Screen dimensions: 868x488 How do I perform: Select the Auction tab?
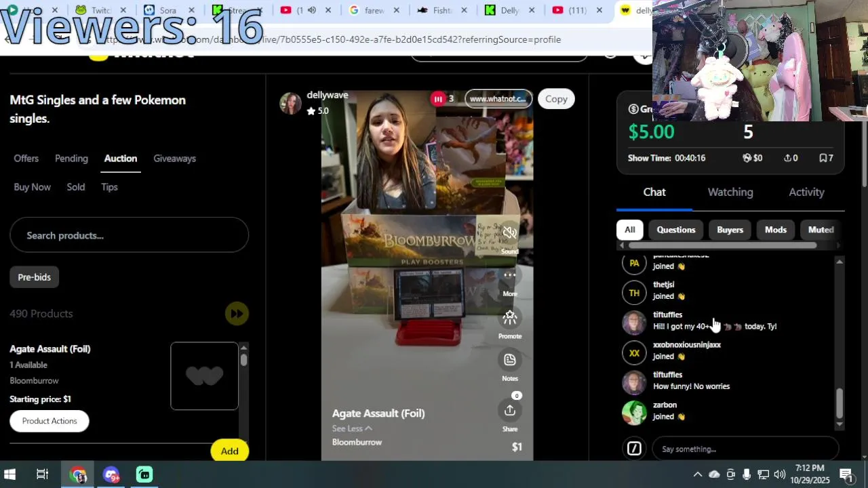pyautogui.click(x=121, y=159)
